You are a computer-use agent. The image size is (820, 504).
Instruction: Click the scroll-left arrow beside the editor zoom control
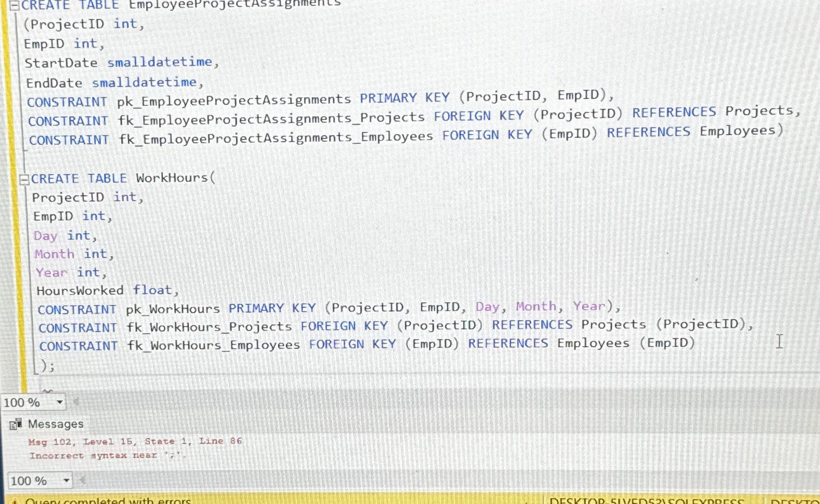(75, 402)
